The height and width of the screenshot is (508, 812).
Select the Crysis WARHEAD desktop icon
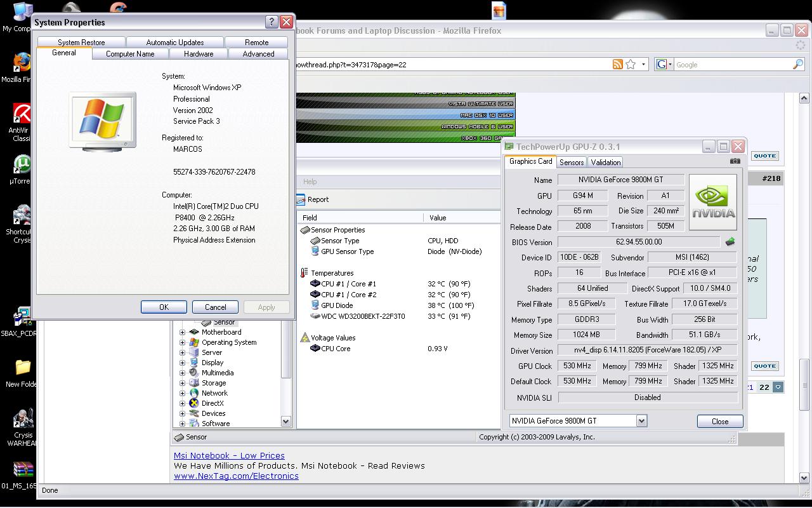[22, 419]
